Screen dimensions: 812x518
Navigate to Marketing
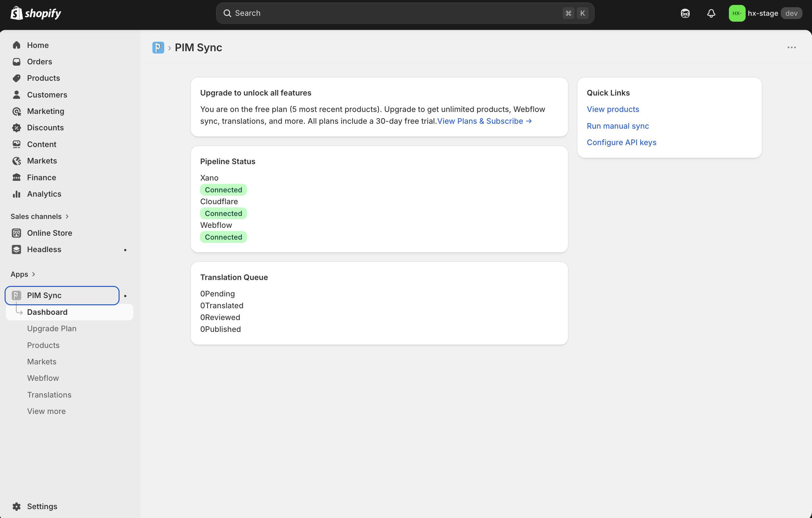[69, 111]
